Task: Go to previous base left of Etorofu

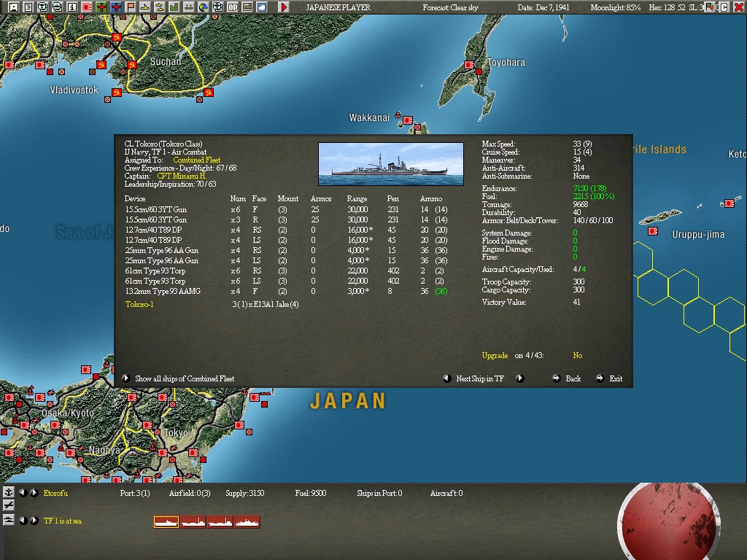Action: tap(23, 493)
